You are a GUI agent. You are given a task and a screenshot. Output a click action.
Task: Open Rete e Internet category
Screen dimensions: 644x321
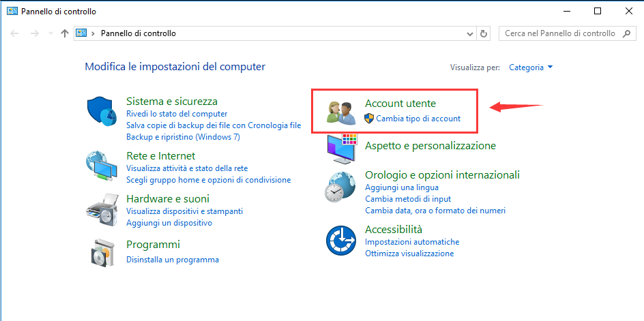point(160,156)
